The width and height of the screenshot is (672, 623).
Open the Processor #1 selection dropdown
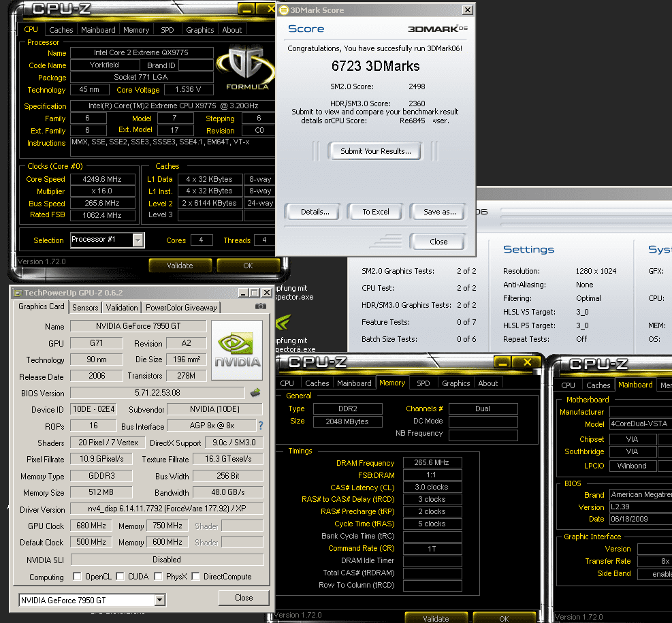[x=138, y=240]
